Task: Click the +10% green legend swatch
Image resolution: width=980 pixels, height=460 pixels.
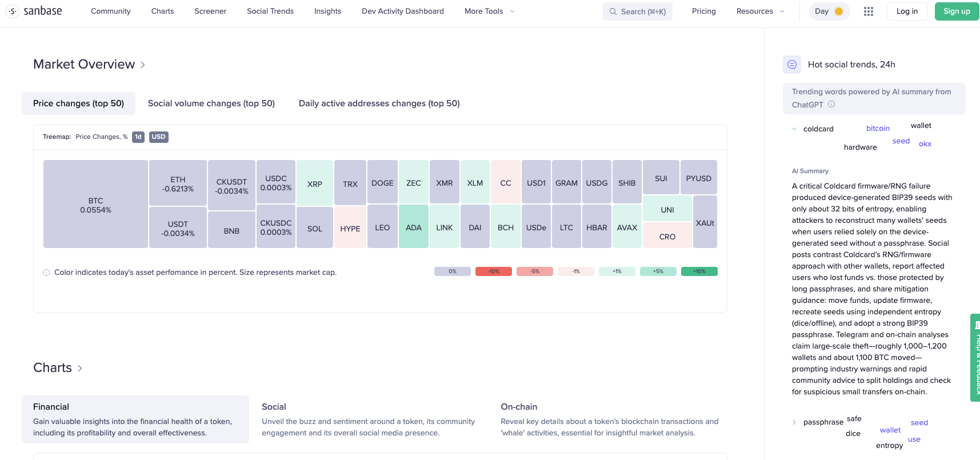Action: point(699,271)
